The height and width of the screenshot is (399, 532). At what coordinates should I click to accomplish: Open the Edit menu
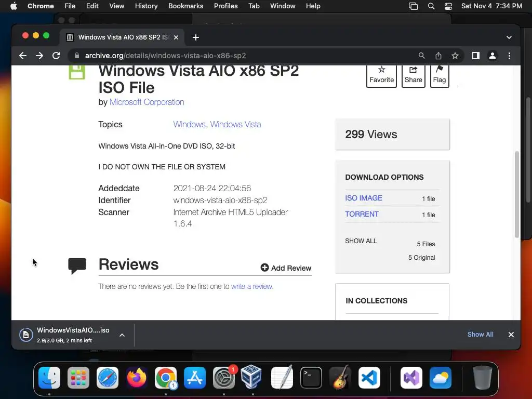92,6
